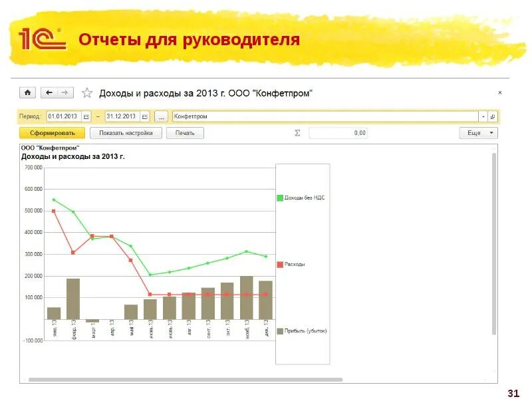Image resolution: width=532 pixels, height=399 pixels.
Task: Open the organization card icon
Action: (x=493, y=117)
